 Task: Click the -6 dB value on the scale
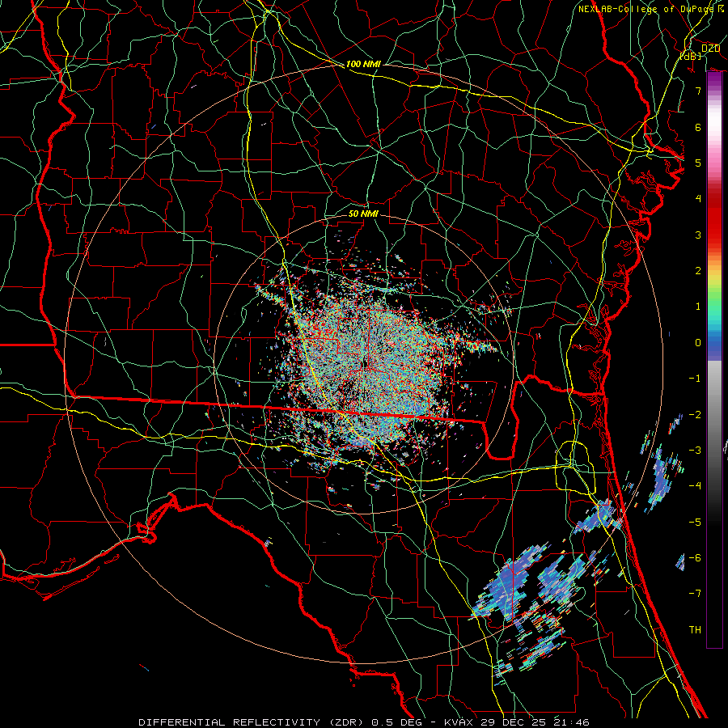coord(695,557)
